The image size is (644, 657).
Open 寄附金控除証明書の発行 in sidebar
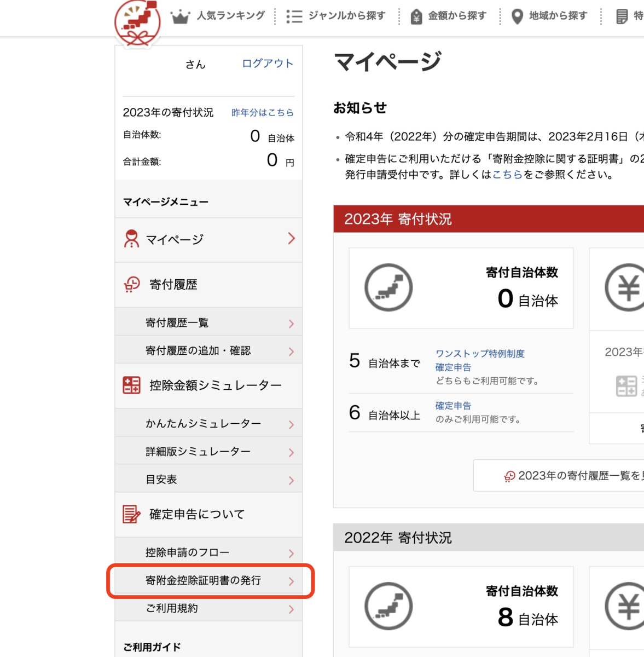pos(208,580)
